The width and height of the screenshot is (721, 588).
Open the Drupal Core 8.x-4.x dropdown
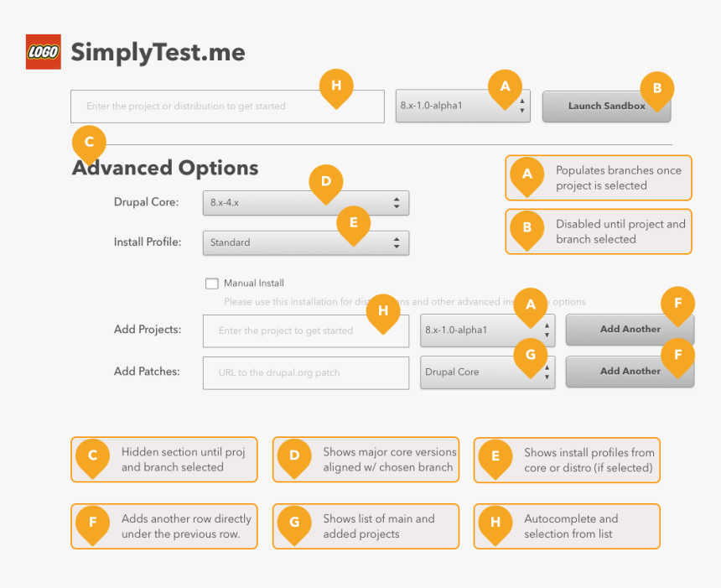pos(305,203)
